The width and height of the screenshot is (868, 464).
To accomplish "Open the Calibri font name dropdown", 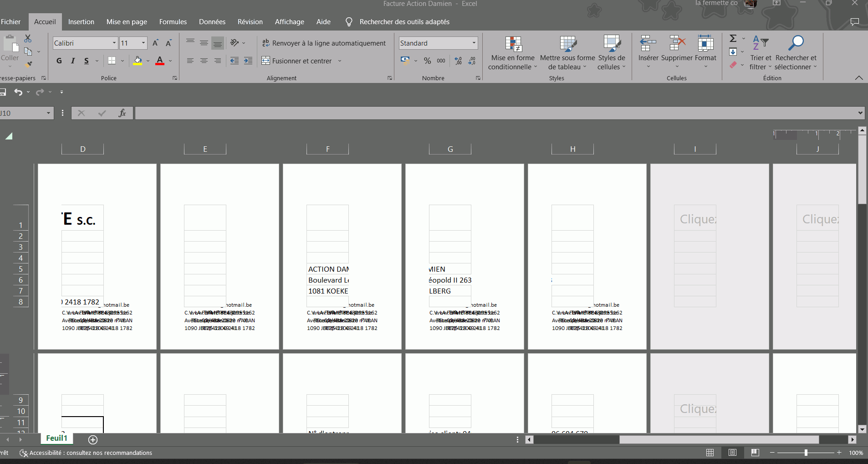I will coord(114,43).
